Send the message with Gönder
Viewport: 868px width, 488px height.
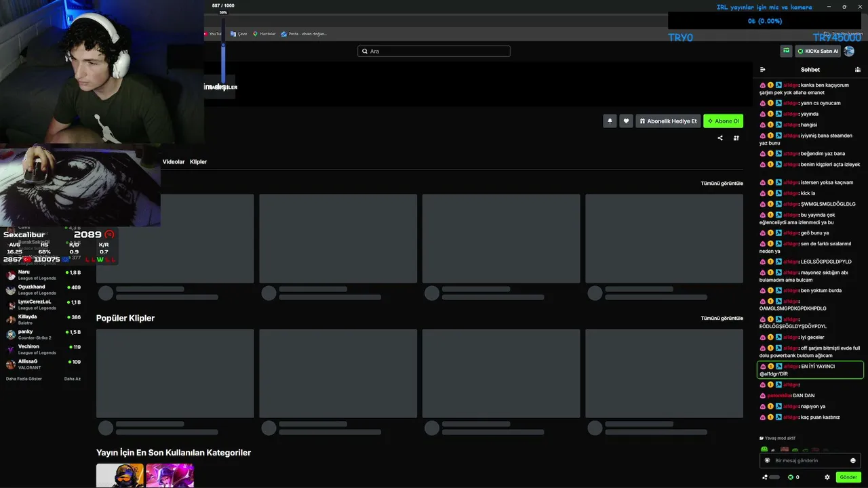(x=848, y=477)
